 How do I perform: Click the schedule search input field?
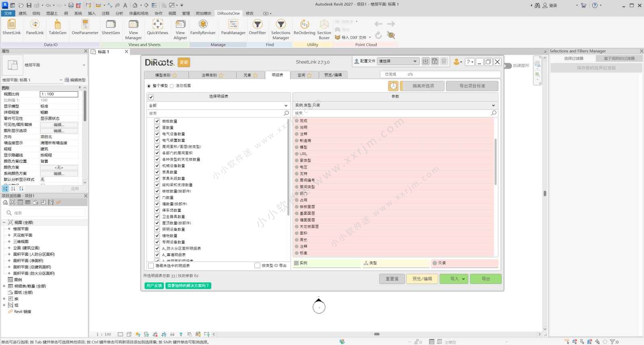click(x=215, y=113)
